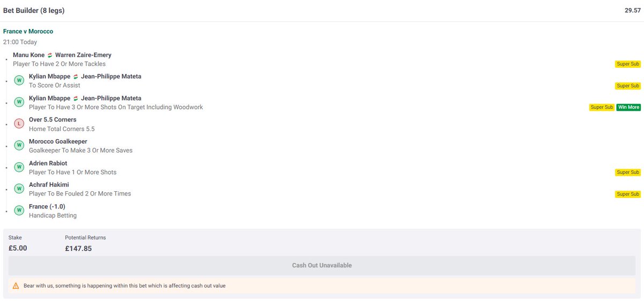Click the Super Sub badge next to Win More
644x304 pixels.
coord(602,107)
